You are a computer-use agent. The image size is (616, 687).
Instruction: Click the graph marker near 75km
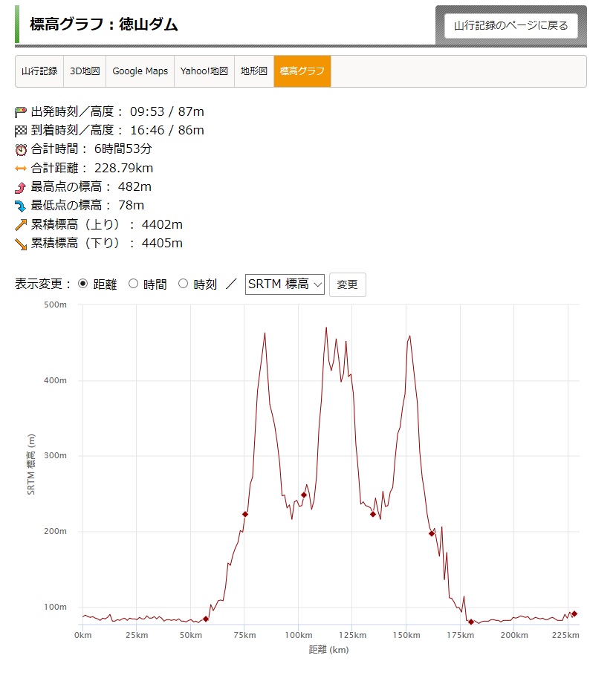point(245,514)
